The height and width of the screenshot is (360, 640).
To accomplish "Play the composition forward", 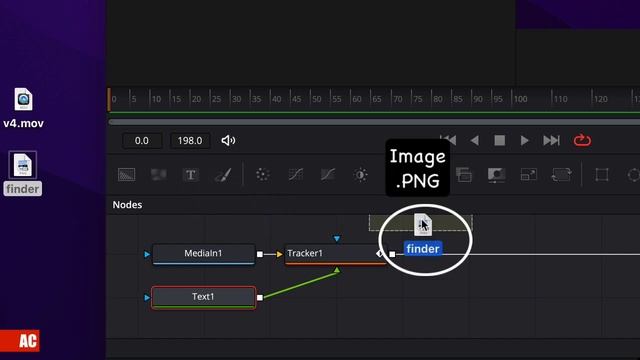I will (x=525, y=140).
